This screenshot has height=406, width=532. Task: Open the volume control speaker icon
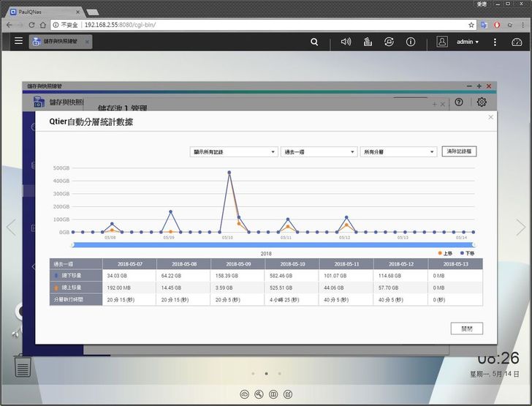coord(346,42)
